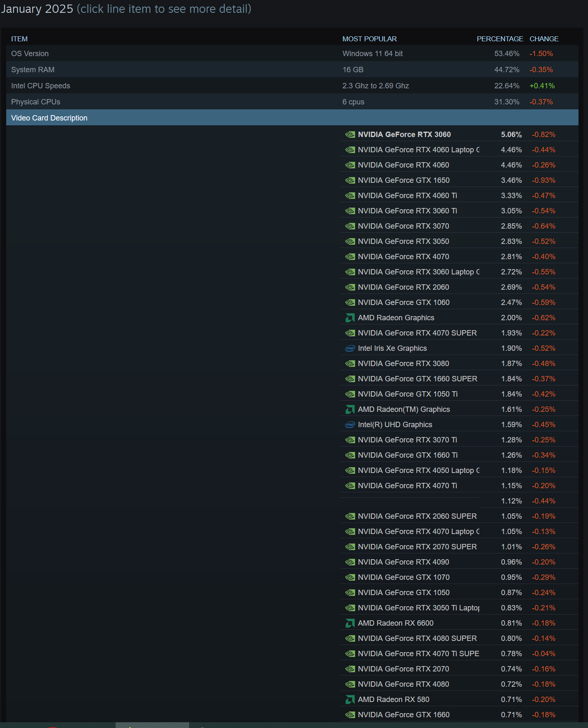Click NVIDIA GeForce RTX 3060 Ti name
Image resolution: width=588 pixels, height=728 pixels.
(x=408, y=211)
